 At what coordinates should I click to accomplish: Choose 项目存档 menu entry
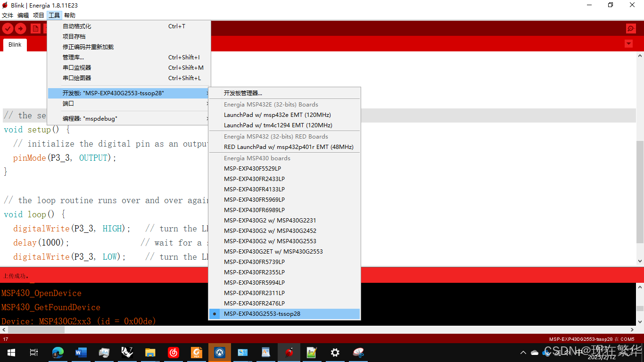click(x=129, y=37)
